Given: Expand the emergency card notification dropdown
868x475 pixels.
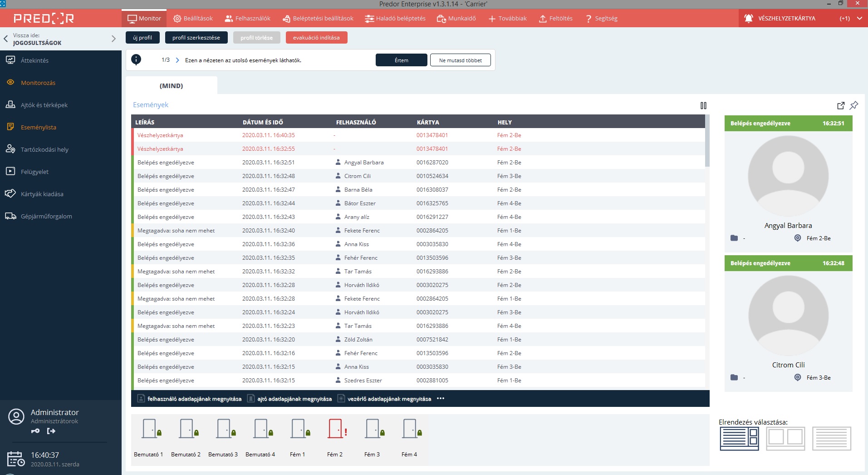Looking at the screenshot, I should (859, 19).
